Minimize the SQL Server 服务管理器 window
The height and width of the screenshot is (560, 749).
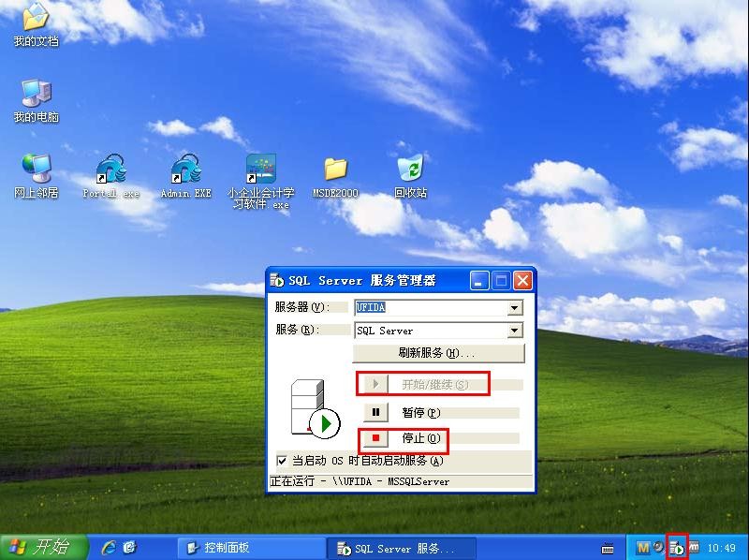[x=479, y=281]
